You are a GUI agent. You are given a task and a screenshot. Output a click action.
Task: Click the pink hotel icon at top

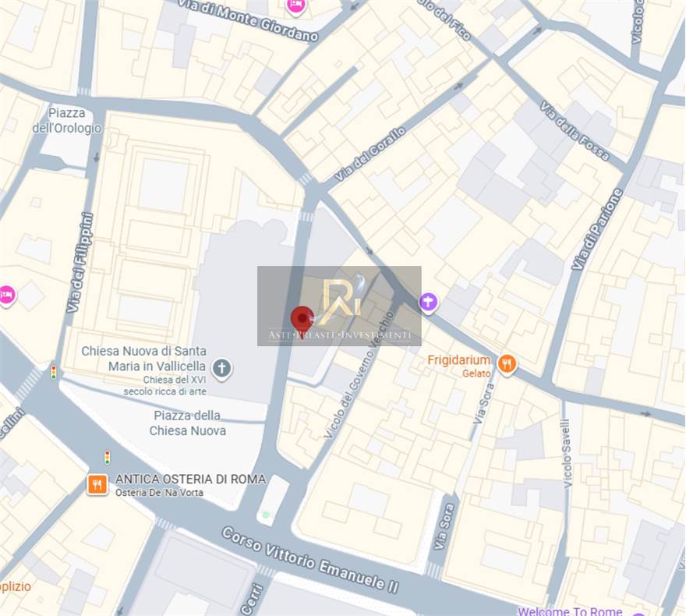click(295, 6)
